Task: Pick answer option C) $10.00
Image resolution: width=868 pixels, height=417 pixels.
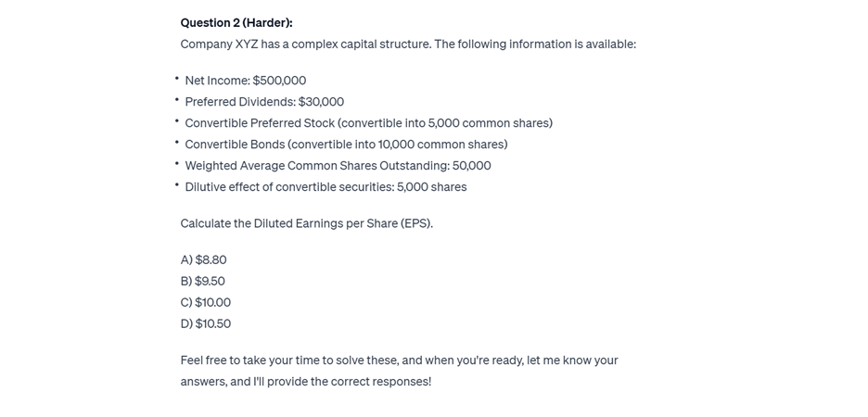Action: [x=205, y=303]
